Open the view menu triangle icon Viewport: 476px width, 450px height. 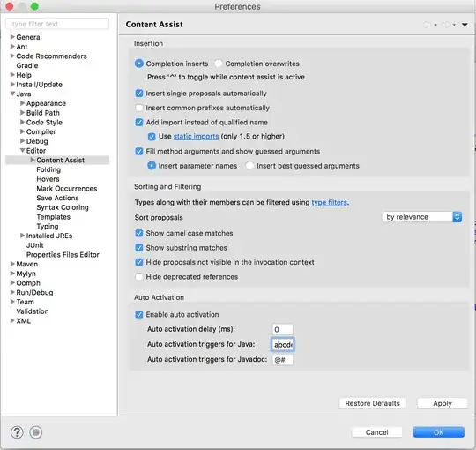465,25
